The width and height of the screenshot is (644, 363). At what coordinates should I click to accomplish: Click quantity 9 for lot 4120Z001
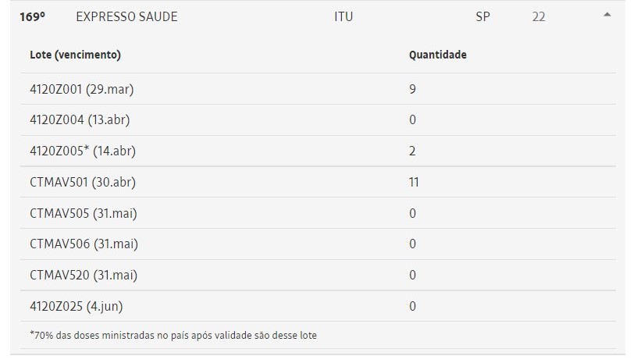[x=412, y=89]
